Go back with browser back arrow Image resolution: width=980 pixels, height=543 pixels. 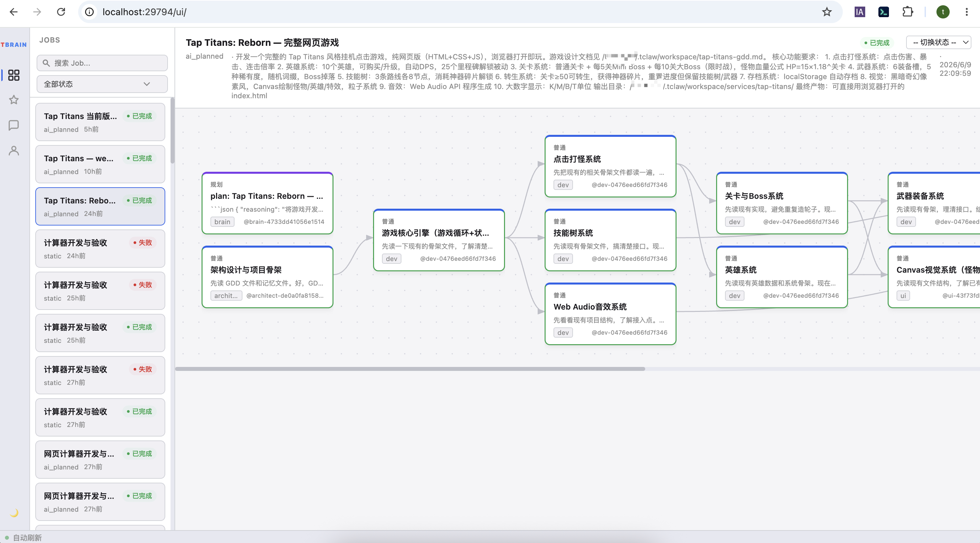tap(14, 12)
